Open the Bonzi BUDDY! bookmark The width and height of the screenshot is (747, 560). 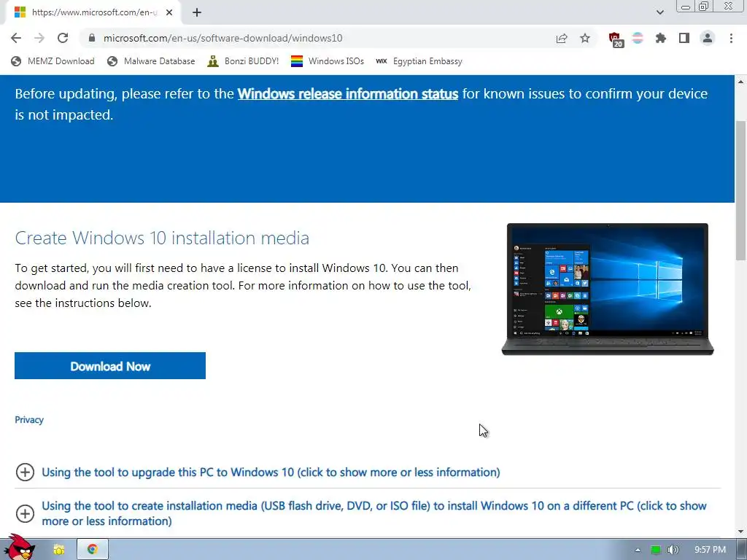click(x=243, y=61)
